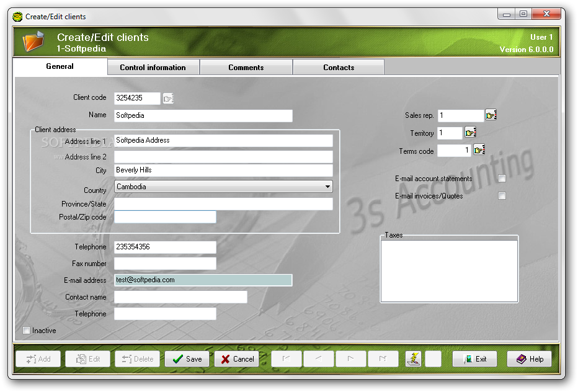Click the Contact name field

coord(180,297)
